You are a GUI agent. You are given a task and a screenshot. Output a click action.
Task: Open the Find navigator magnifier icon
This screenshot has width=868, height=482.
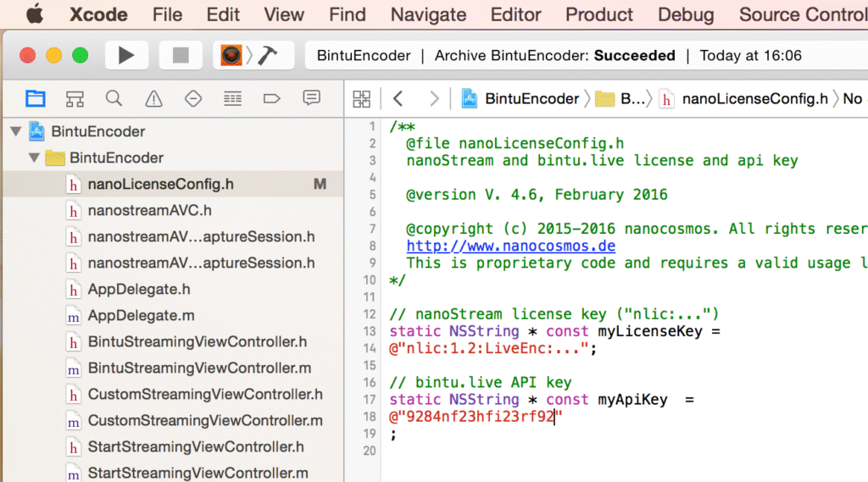[114, 98]
